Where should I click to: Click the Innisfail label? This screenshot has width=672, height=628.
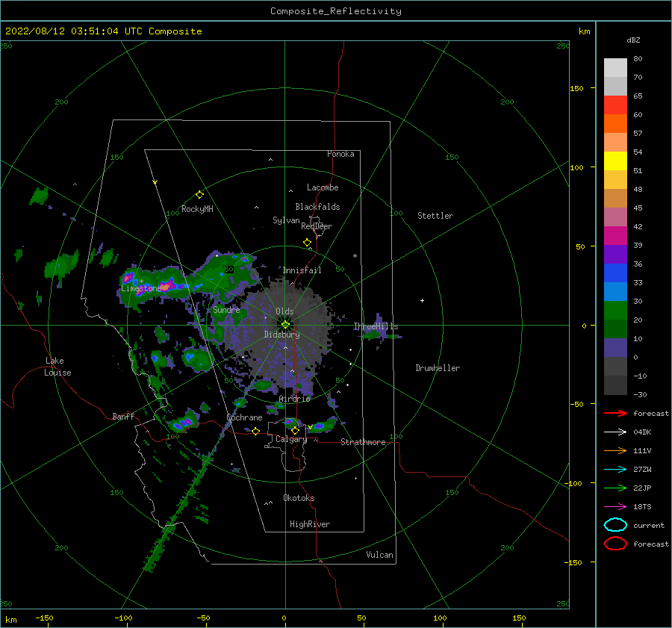(x=302, y=270)
